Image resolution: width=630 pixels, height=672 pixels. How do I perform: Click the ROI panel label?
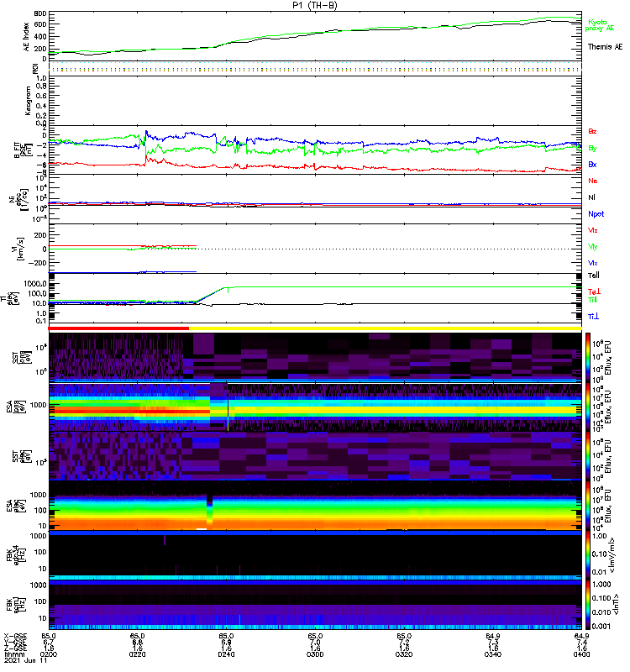pos(35,69)
